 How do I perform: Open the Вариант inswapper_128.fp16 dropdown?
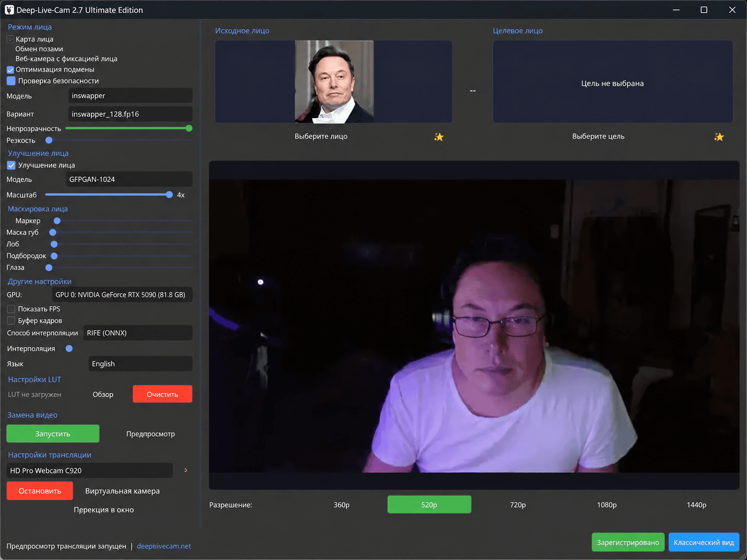point(130,114)
